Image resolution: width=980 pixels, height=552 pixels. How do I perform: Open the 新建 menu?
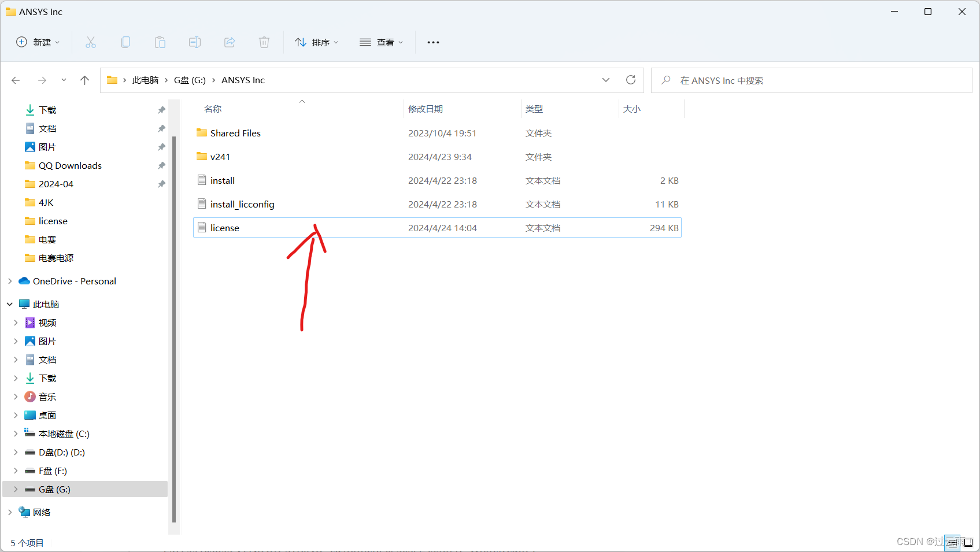(x=38, y=42)
